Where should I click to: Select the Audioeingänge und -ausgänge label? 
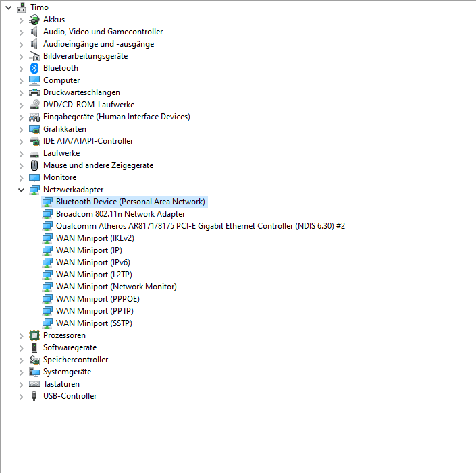click(x=99, y=44)
